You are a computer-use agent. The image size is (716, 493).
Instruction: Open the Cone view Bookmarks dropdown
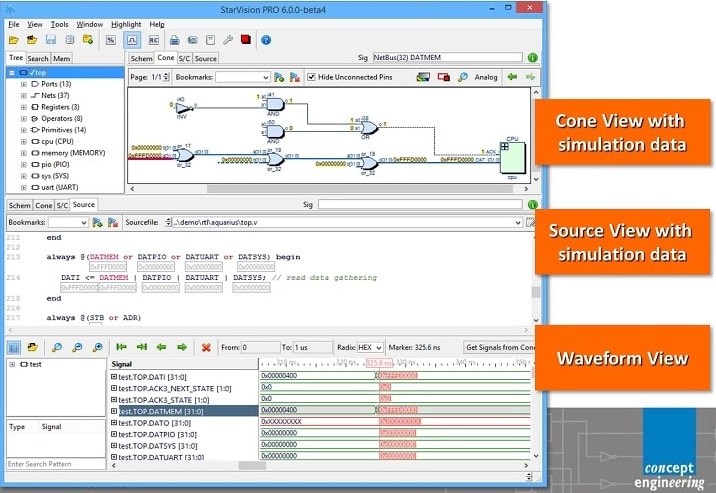tap(242, 77)
